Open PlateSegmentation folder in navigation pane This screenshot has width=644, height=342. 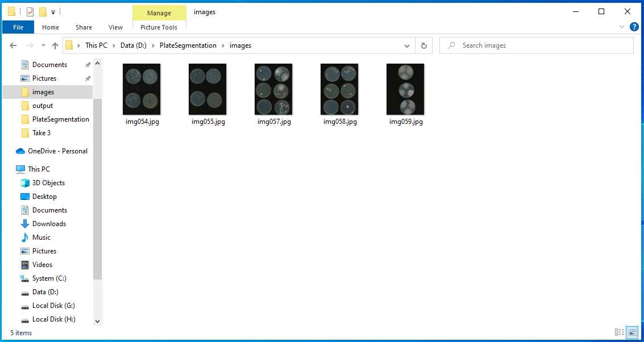(x=60, y=119)
